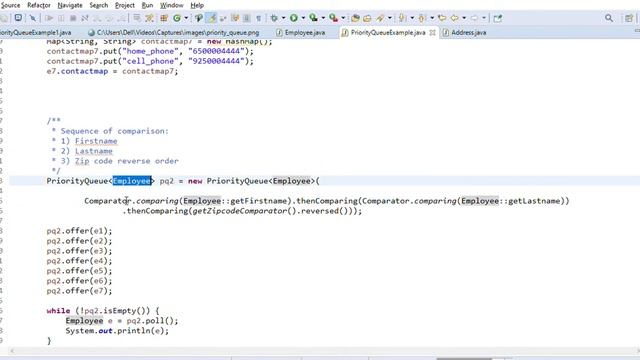Open the Run configurations dropdown arrow

pyautogui.click(x=303, y=18)
